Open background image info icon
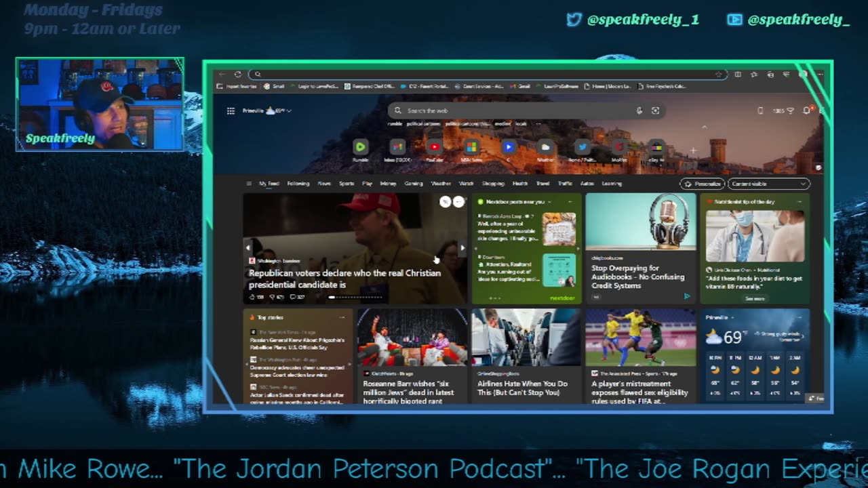868x488 pixels. (818, 167)
